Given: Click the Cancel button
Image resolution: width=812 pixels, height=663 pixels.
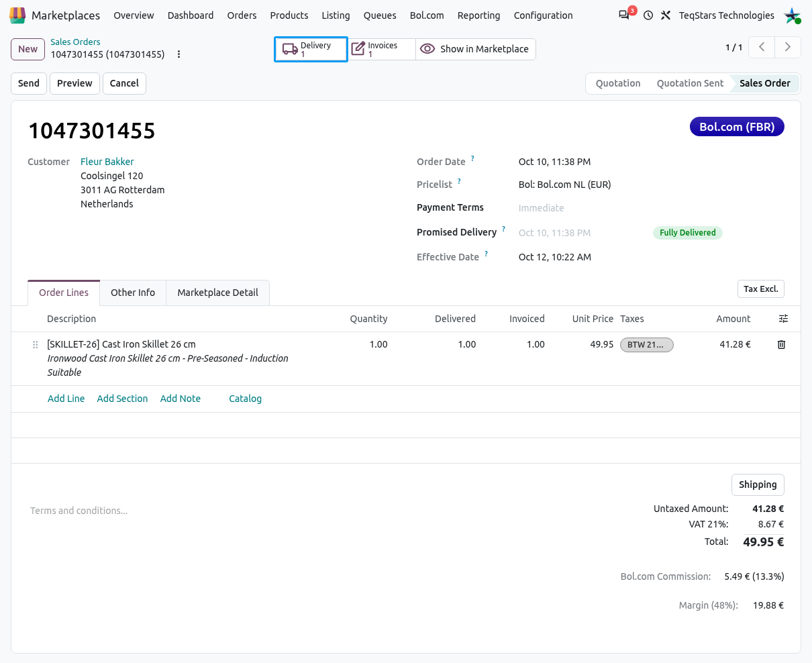Looking at the screenshot, I should click(x=124, y=83).
